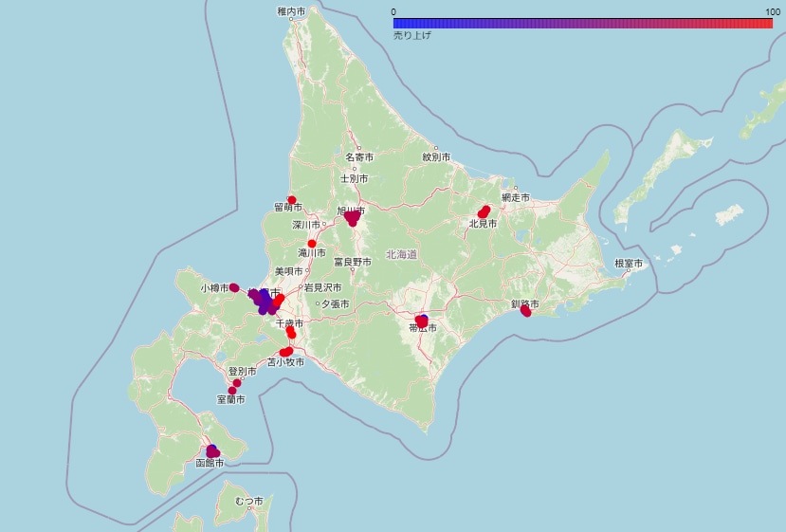The height and width of the screenshot is (532, 786).
Task: Click the 北海道 region label
Action: click(x=401, y=254)
